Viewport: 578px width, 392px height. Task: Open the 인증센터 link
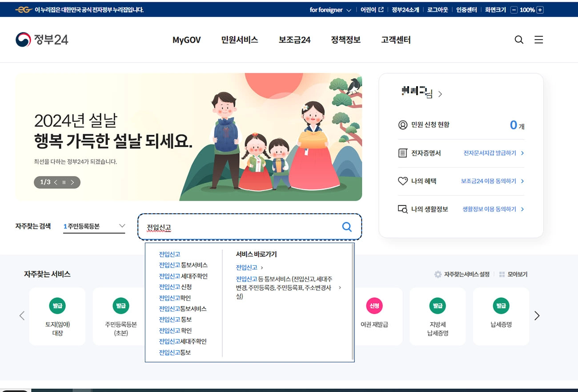click(x=466, y=10)
